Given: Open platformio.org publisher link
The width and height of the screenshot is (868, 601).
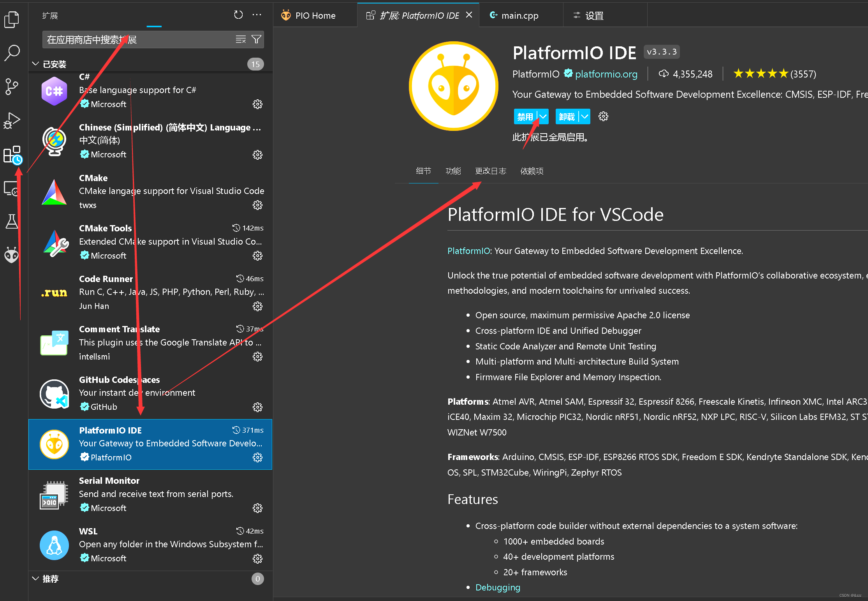Looking at the screenshot, I should click(x=606, y=74).
